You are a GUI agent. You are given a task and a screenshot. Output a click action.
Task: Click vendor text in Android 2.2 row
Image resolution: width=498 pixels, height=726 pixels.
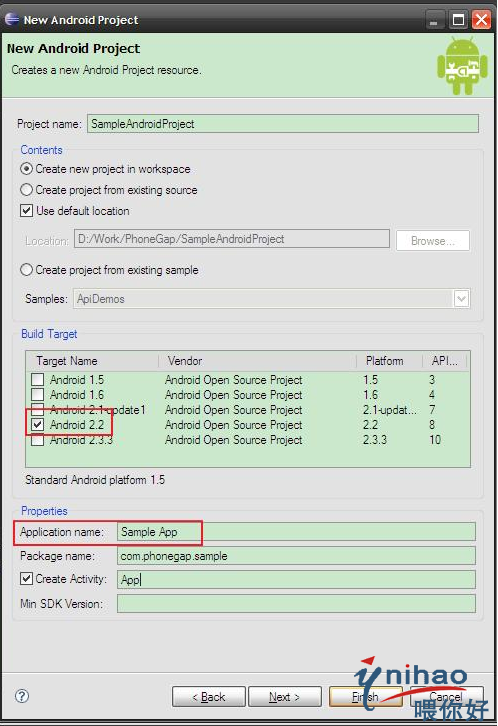coord(234,425)
